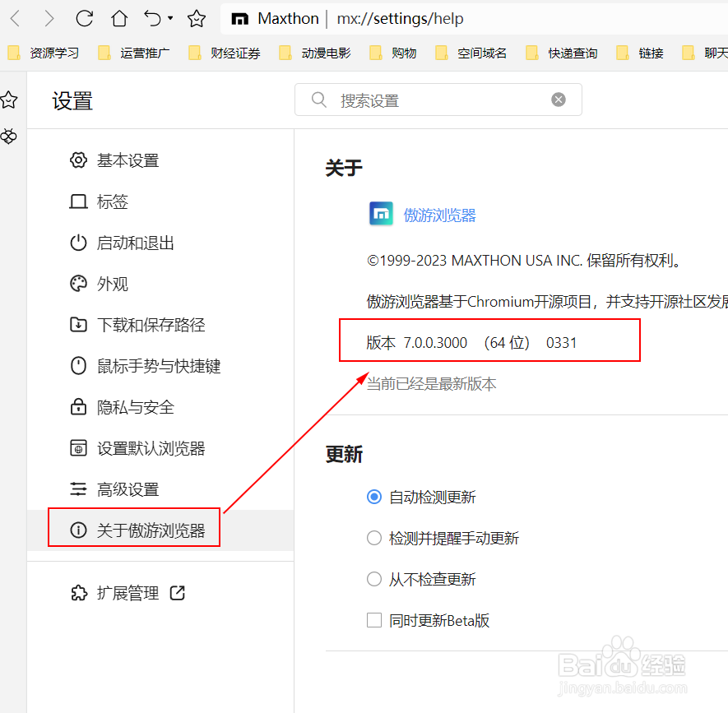This screenshot has width=728, height=713.
Task: Open the 动漫电影 bookmark folder
Action: [315, 53]
